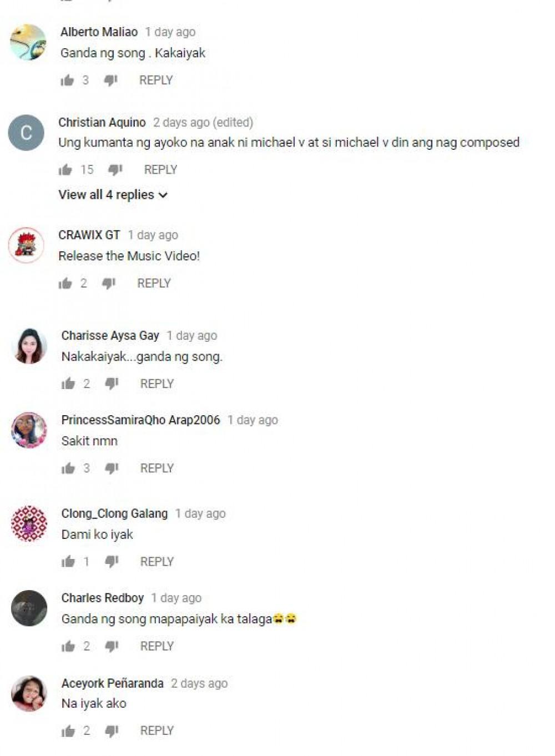The width and height of the screenshot is (555, 756).
Task: Open Charisse Aysa Gay's profile picture
Action: point(29,346)
